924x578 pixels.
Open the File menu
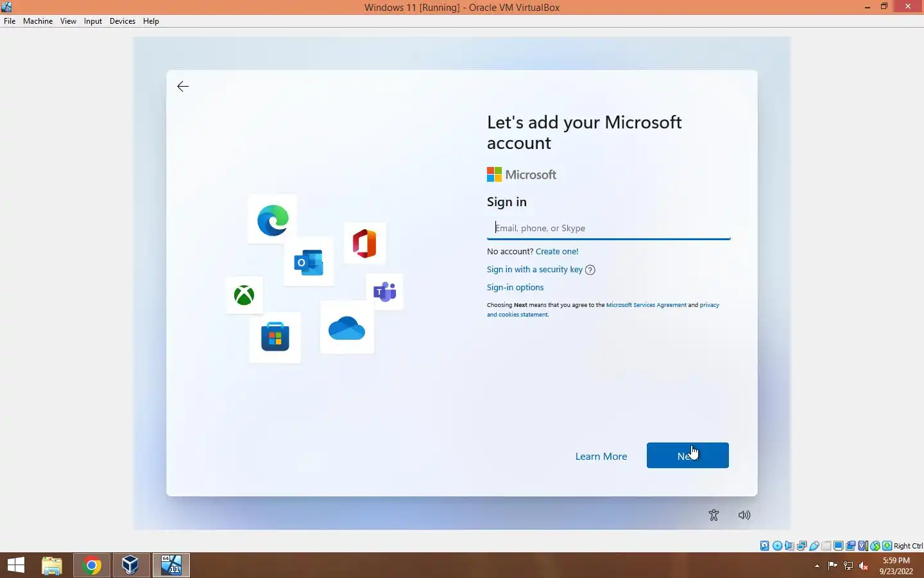click(x=10, y=21)
